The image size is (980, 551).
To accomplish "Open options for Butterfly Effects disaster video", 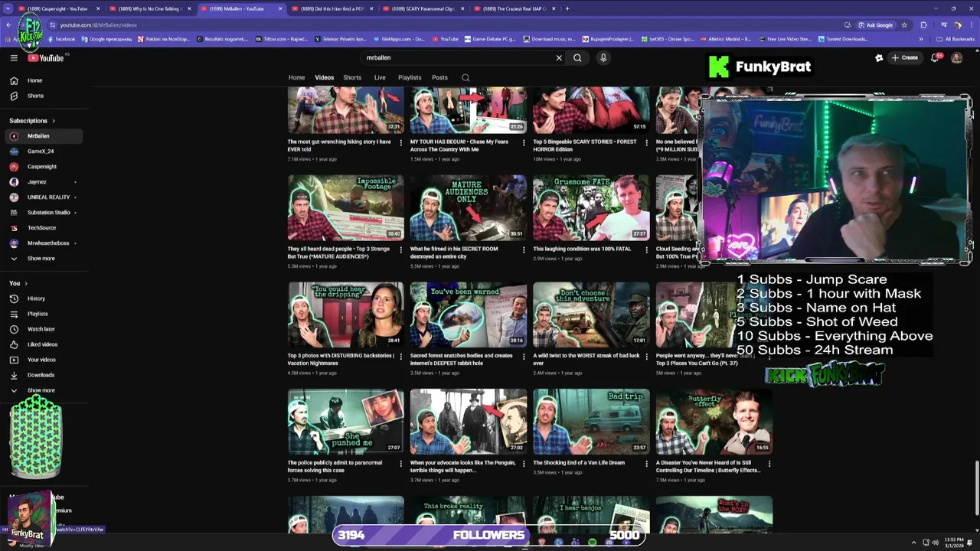I will [x=769, y=464].
